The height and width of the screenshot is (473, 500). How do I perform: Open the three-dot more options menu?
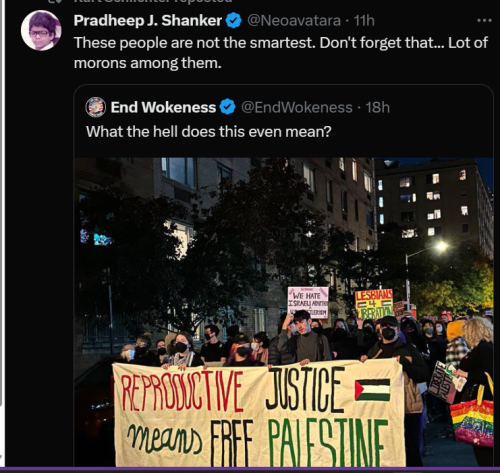tap(484, 21)
